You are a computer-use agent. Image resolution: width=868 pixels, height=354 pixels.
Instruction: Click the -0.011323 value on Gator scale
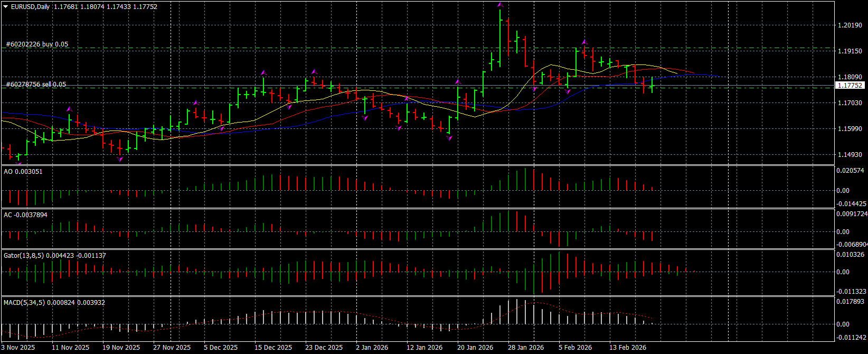pyautogui.click(x=851, y=292)
